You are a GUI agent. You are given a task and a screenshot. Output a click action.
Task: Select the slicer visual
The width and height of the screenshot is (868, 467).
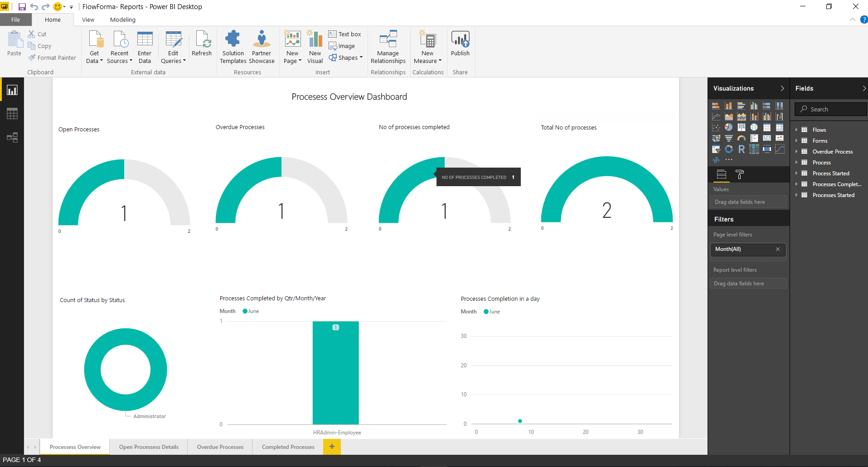point(716,149)
